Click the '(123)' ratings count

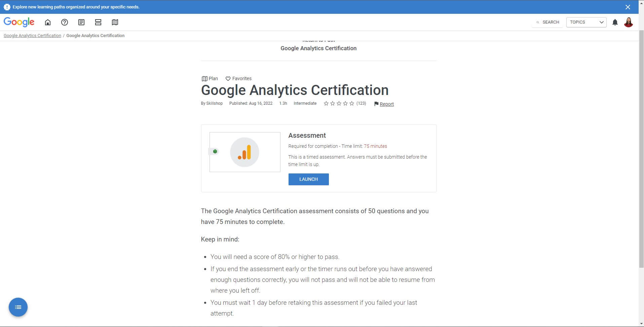(x=361, y=103)
